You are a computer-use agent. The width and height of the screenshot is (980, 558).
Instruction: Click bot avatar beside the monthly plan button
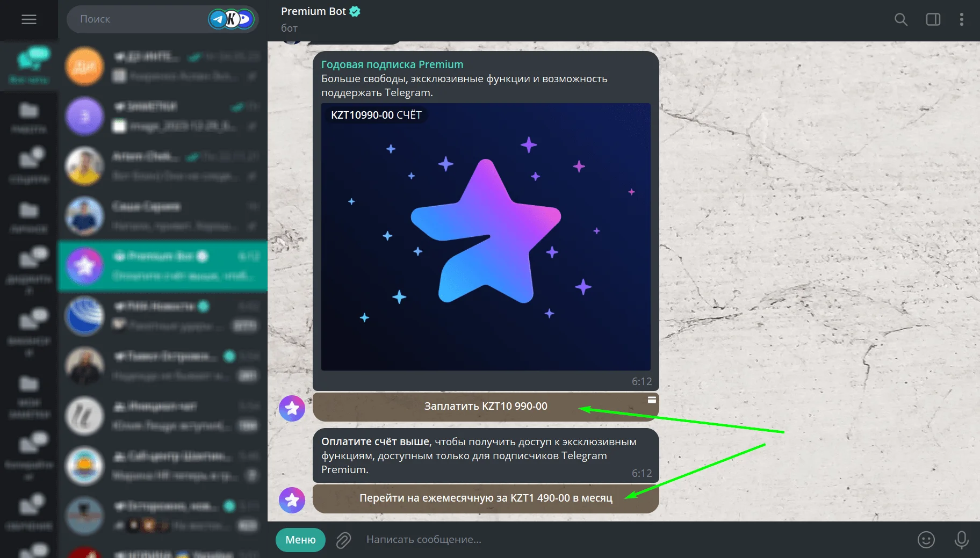(x=292, y=500)
